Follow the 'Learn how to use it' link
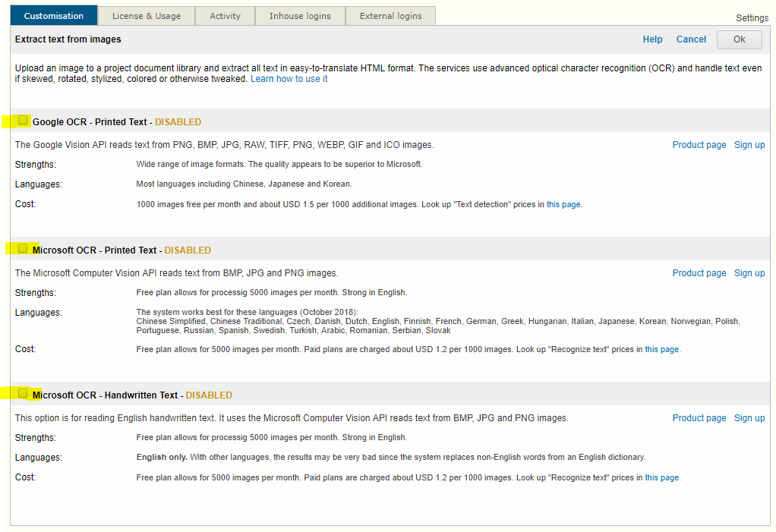The height and width of the screenshot is (532, 776). click(x=289, y=79)
